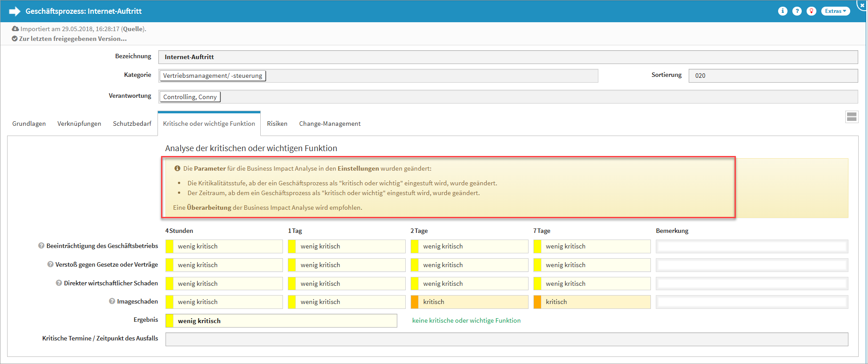Click help icon beside Beeinträchtigung des Geschäftsbetriebs
This screenshot has width=868, height=364.
coord(41,246)
